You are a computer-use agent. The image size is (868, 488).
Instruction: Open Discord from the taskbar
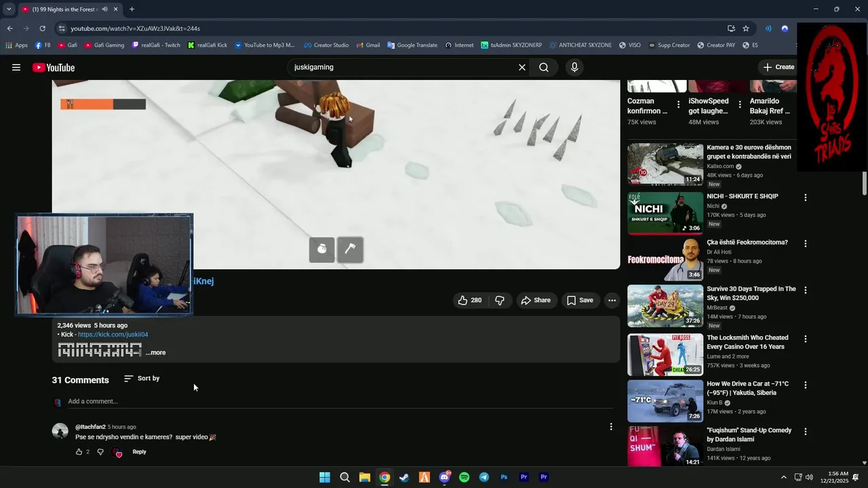(x=444, y=477)
